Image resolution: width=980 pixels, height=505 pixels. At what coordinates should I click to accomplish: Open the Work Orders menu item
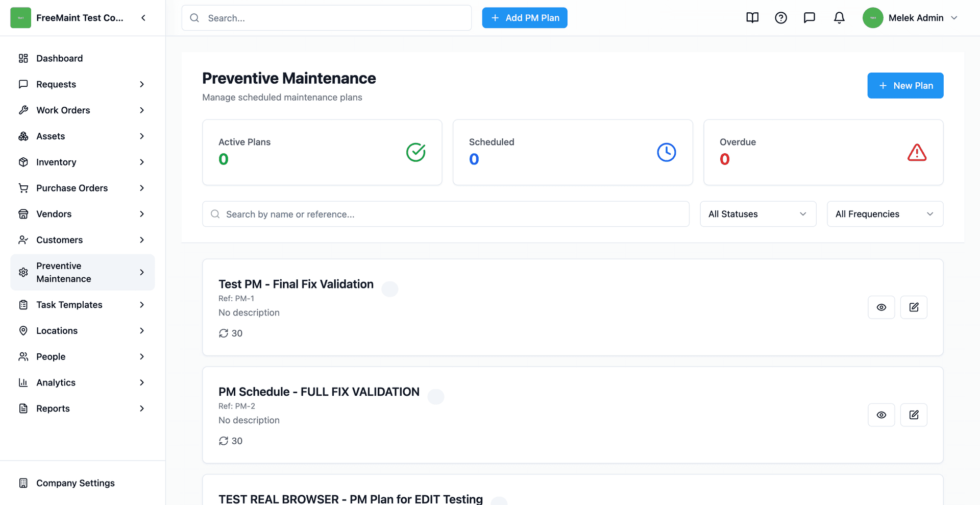[83, 110]
